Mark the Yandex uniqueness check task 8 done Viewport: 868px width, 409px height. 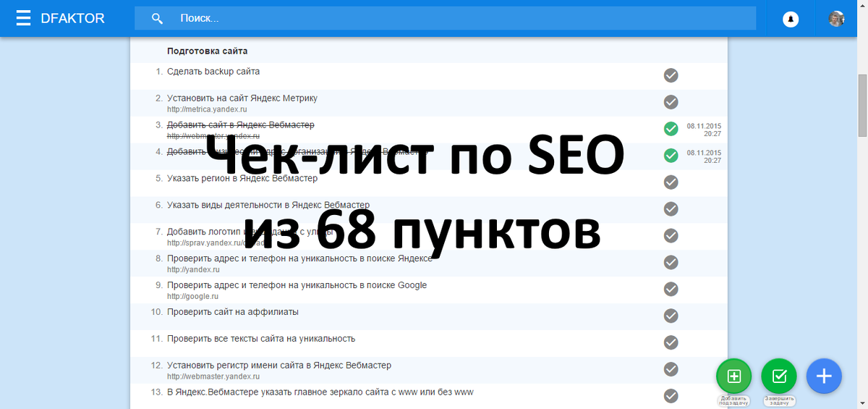point(671,262)
